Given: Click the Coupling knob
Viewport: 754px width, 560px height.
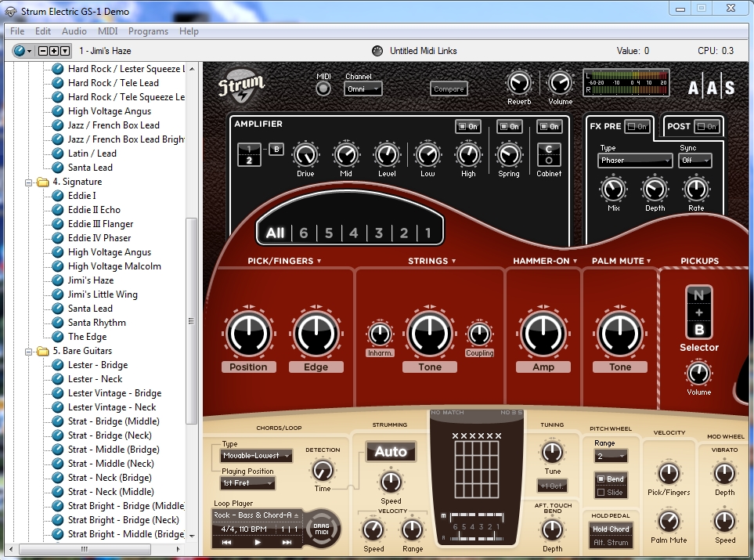Looking at the screenshot, I should 479,334.
